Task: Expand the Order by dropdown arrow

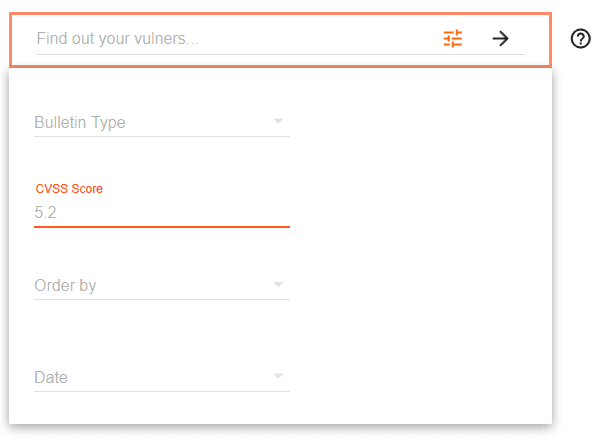Action: pyautogui.click(x=278, y=285)
